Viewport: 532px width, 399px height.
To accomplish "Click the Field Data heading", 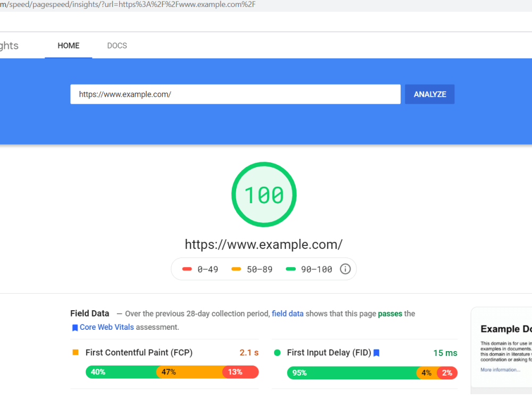I will [x=89, y=313].
